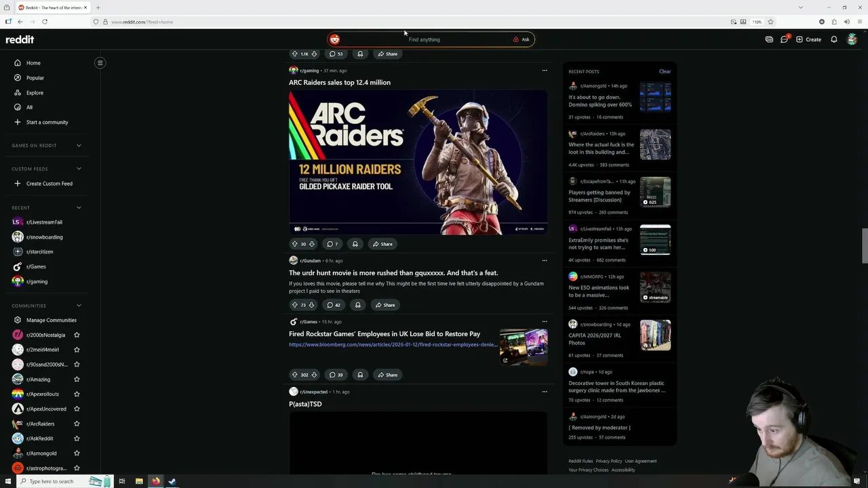The height and width of the screenshot is (488, 868).
Task: Reload the page in browser toolbar
Action: [x=45, y=22]
